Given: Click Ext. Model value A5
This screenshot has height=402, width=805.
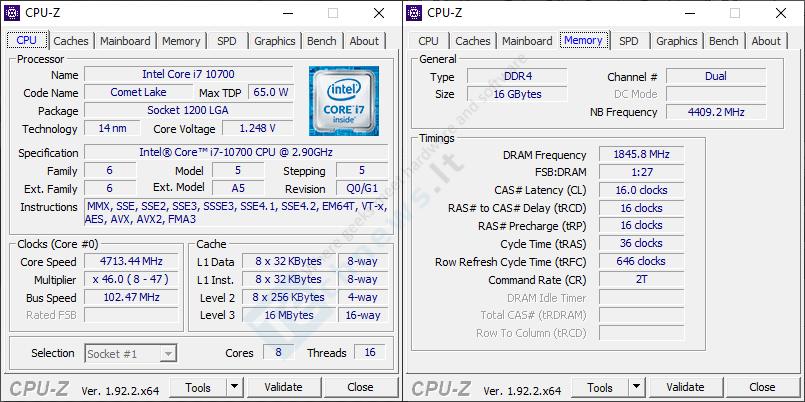Looking at the screenshot, I should (238, 188).
